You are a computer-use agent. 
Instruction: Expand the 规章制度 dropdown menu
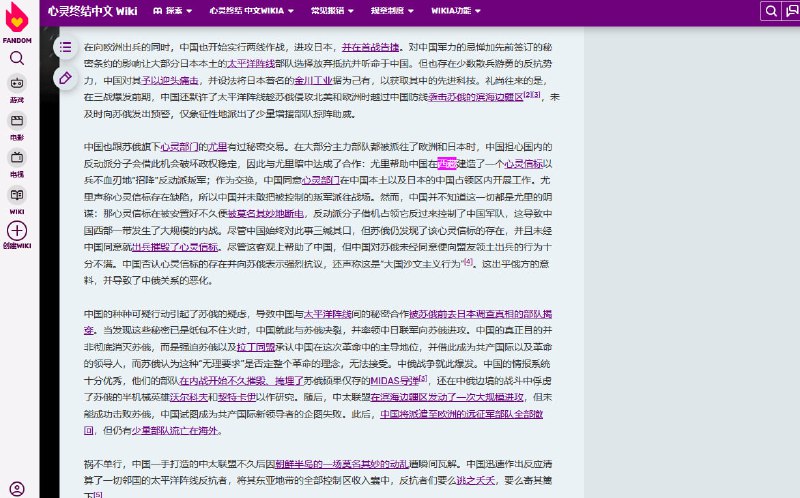[x=392, y=11]
